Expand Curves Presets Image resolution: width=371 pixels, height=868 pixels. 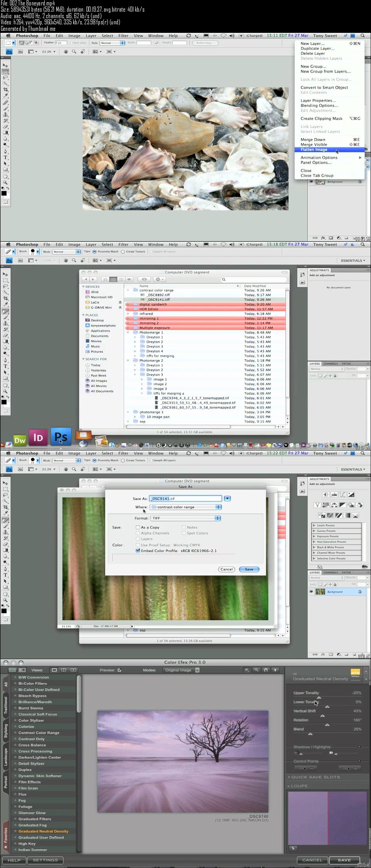pyautogui.click(x=314, y=531)
